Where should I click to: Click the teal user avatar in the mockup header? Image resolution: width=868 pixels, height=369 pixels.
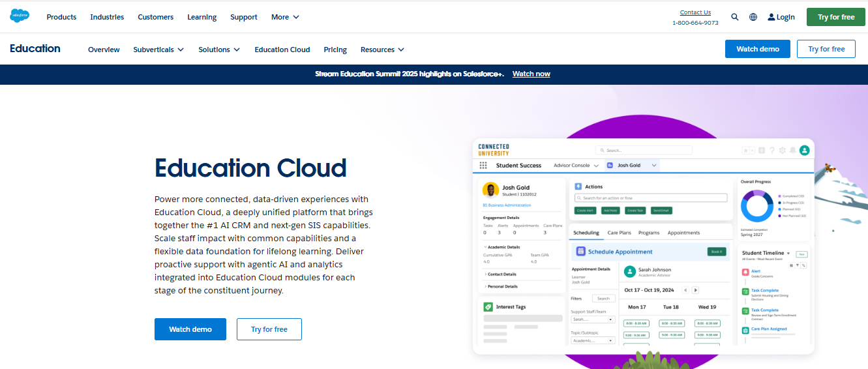pos(804,150)
